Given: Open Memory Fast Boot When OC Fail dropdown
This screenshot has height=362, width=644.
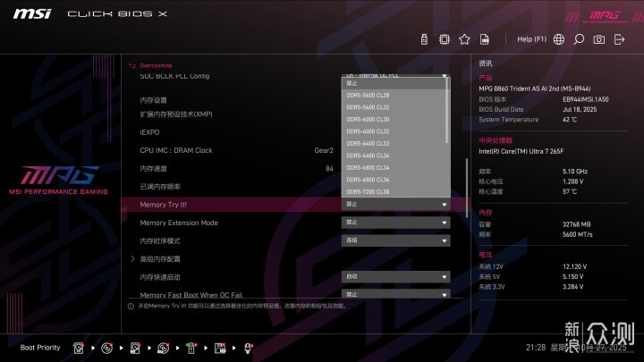Looking at the screenshot, I should (x=396, y=294).
